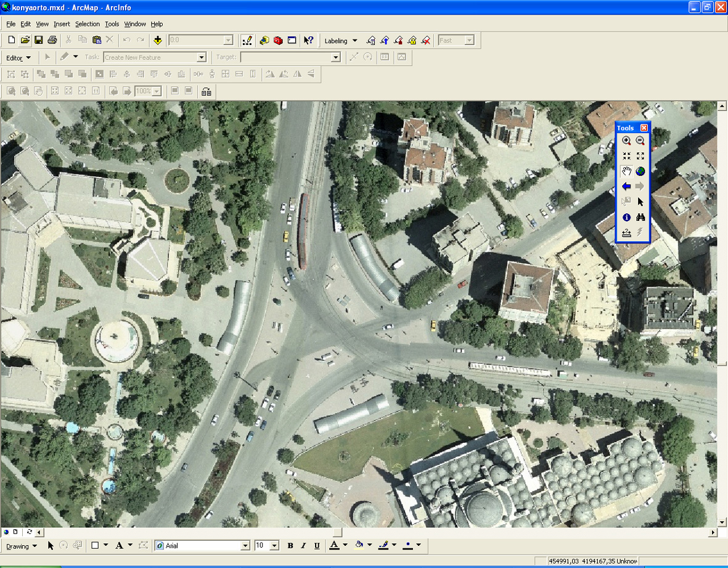
Task: Click the vertical scrollbar down arrow
Action: coord(722,522)
